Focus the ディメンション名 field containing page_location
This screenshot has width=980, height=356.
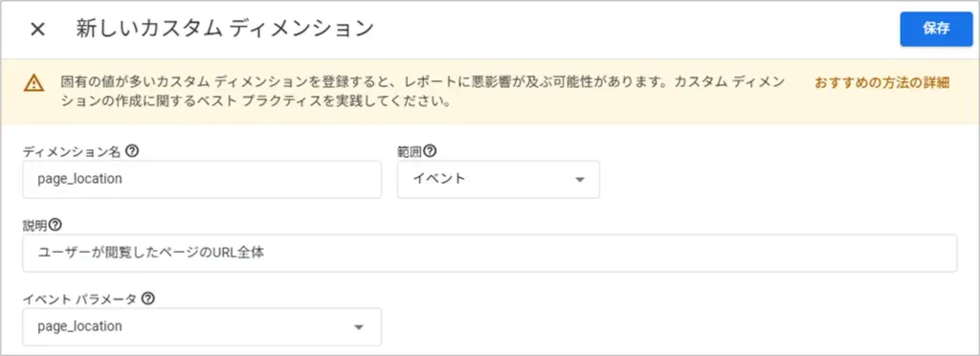coord(202,179)
